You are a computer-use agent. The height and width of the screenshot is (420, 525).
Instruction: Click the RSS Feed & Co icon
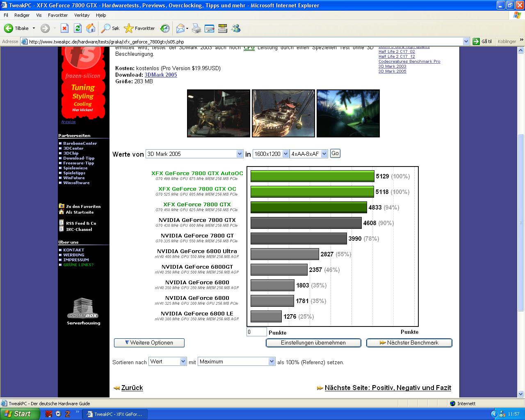tap(62, 223)
